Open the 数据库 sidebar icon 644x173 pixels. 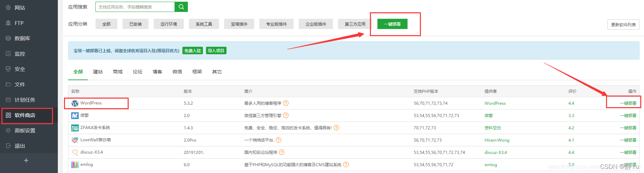point(8,38)
